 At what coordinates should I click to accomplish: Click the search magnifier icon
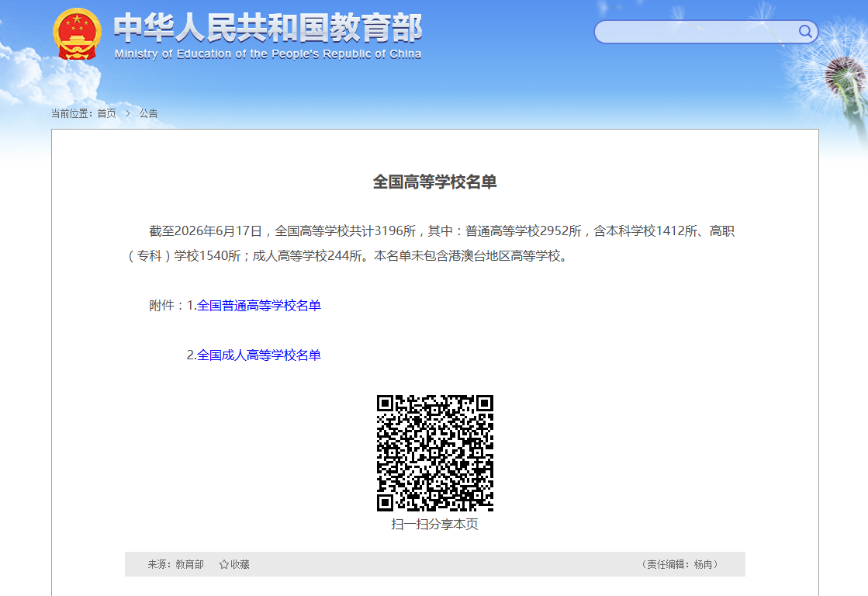coord(805,32)
